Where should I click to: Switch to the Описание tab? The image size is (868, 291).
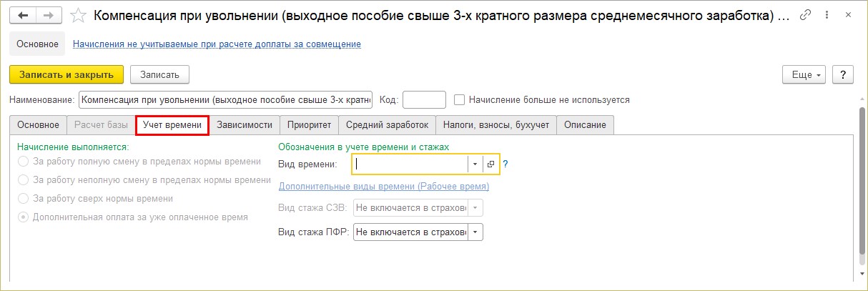tap(585, 125)
